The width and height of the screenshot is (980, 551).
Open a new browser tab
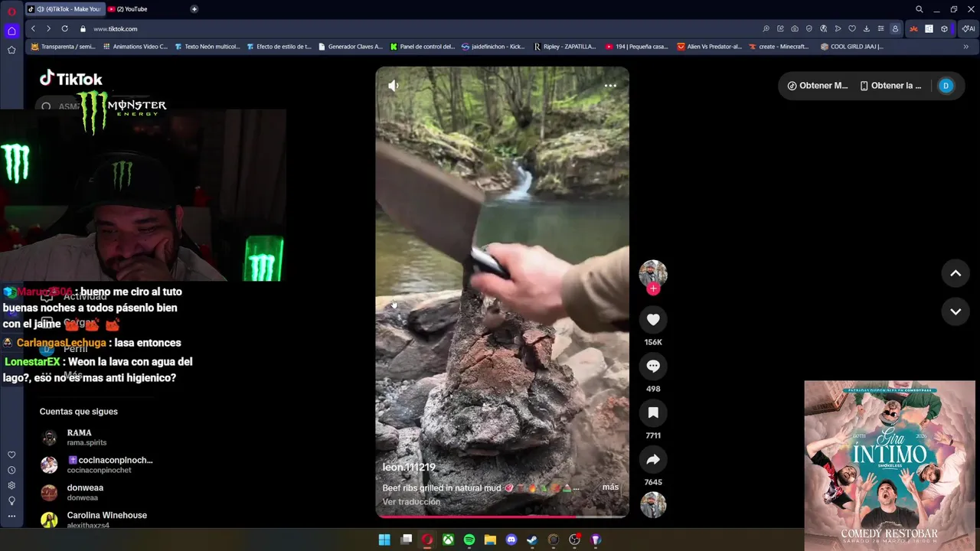(x=194, y=9)
